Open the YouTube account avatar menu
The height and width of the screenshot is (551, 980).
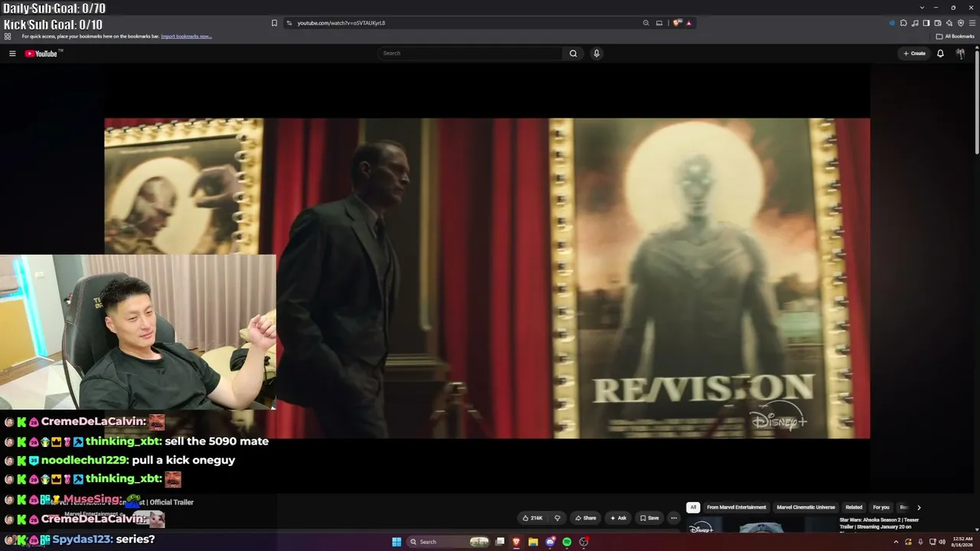(x=960, y=54)
